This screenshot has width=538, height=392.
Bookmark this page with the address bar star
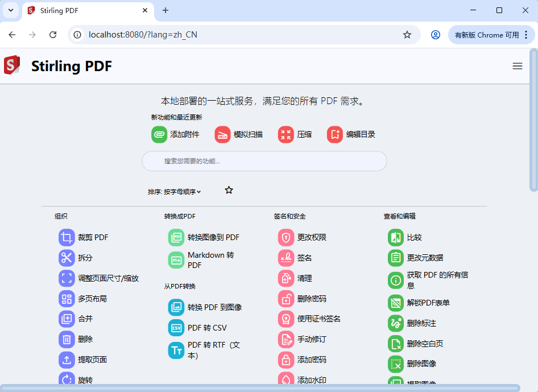click(x=407, y=35)
